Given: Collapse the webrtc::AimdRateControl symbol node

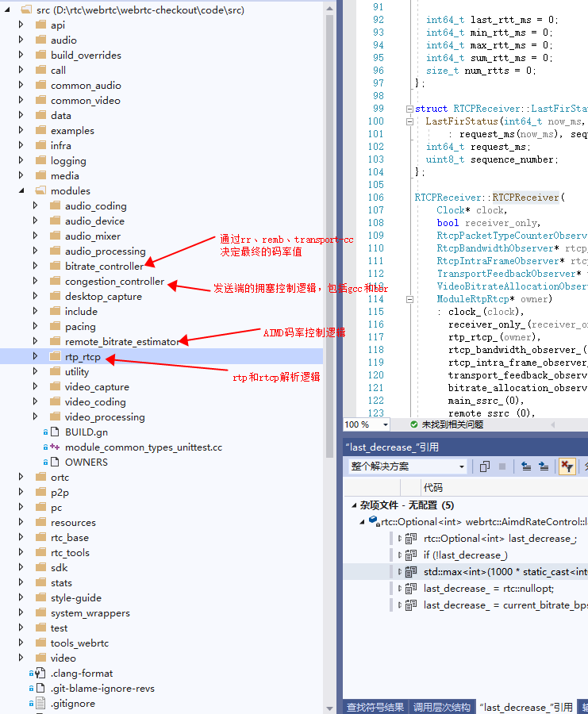Looking at the screenshot, I should [362, 522].
